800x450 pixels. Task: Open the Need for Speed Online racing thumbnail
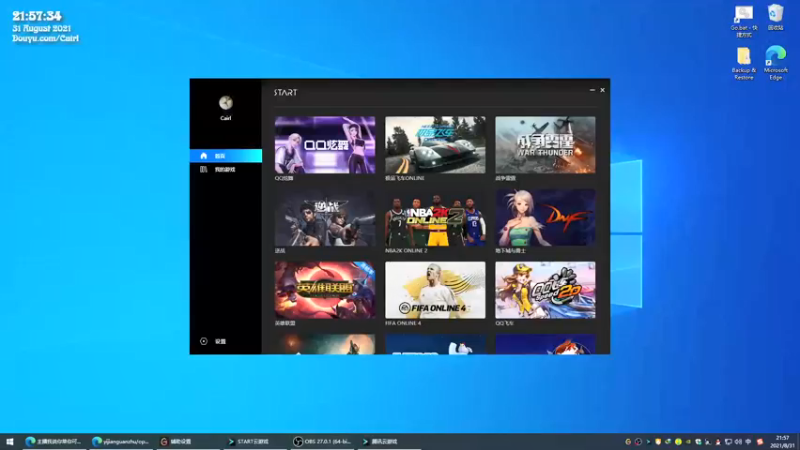click(435, 145)
